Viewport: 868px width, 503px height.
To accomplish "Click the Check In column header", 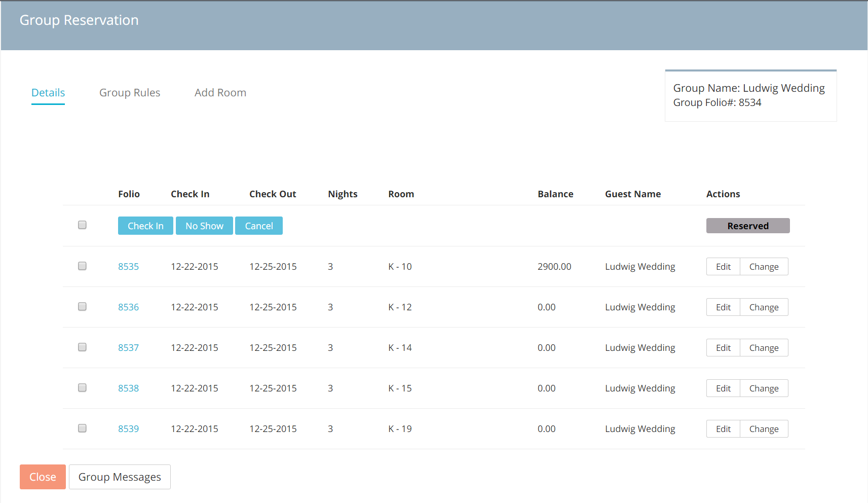I will [190, 194].
